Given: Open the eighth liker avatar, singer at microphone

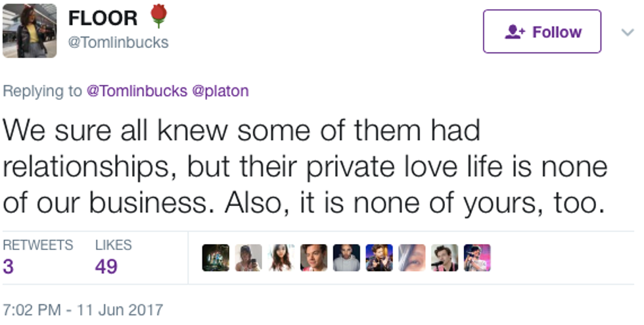Looking at the screenshot, I should [444, 258].
